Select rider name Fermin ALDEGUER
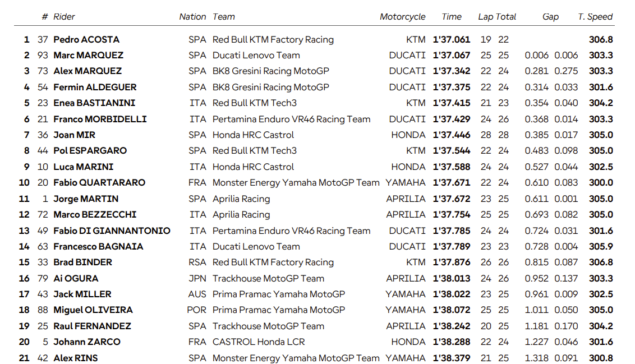Screen dimensions: 635x364 (95, 87)
